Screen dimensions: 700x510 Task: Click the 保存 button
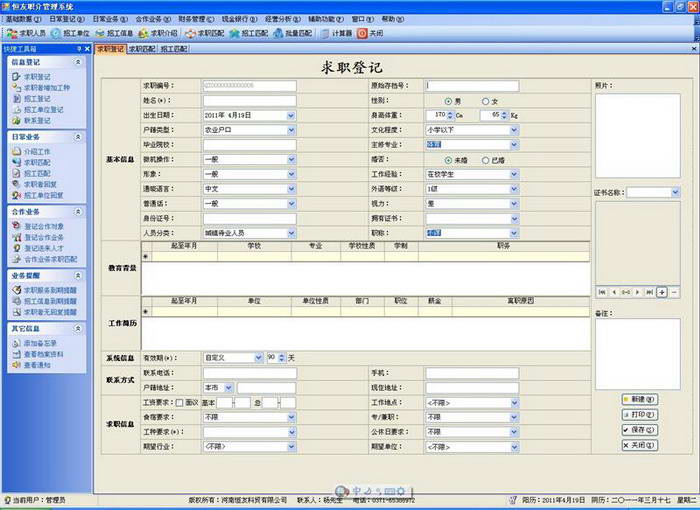click(640, 430)
